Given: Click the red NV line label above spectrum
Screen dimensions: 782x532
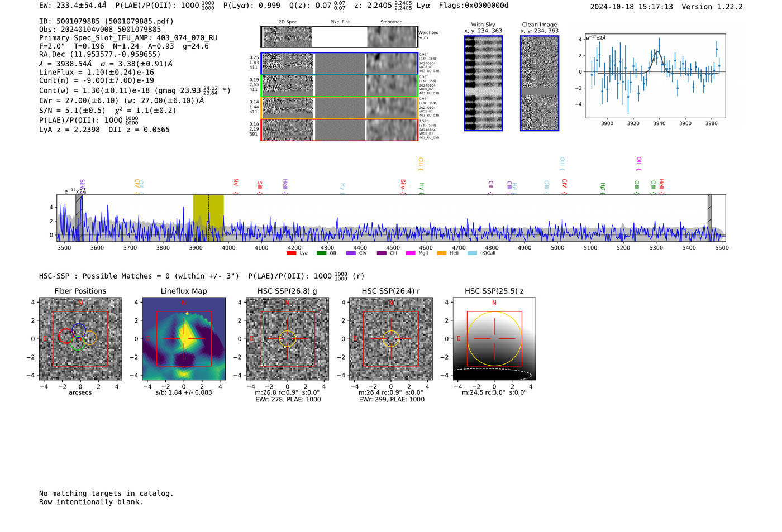Looking at the screenshot, I should click(x=236, y=185).
